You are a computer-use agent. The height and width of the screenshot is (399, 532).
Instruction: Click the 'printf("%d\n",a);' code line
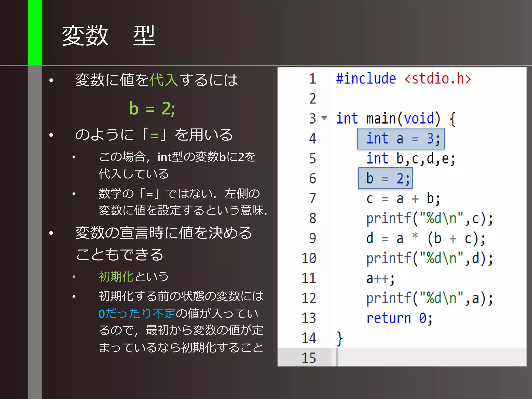(429, 298)
